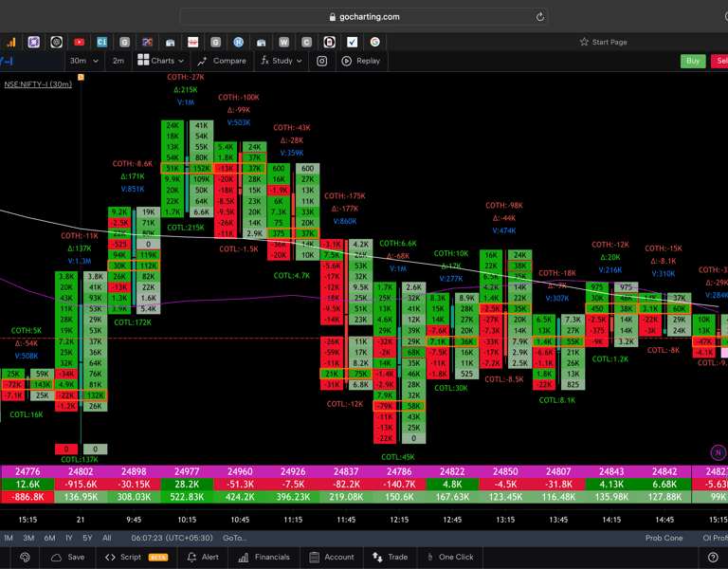This screenshot has width=728, height=569.
Task: Click the 10:15 time axis label
Action: (187, 520)
